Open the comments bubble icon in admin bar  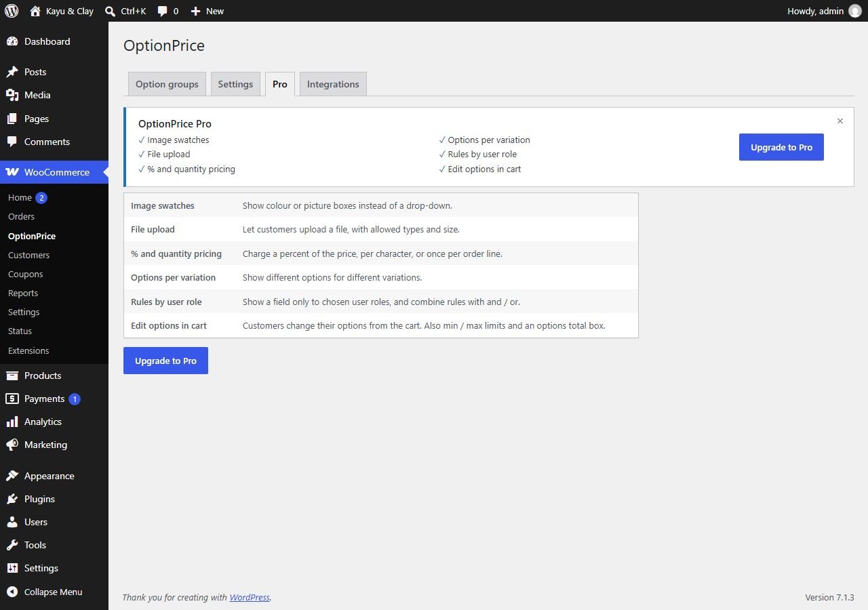pyautogui.click(x=163, y=11)
